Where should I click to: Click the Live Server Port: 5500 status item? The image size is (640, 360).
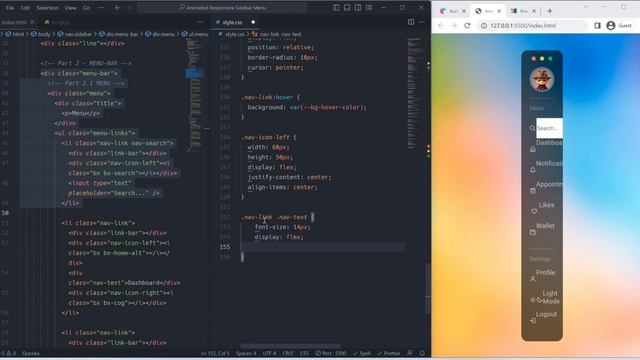[x=331, y=353]
